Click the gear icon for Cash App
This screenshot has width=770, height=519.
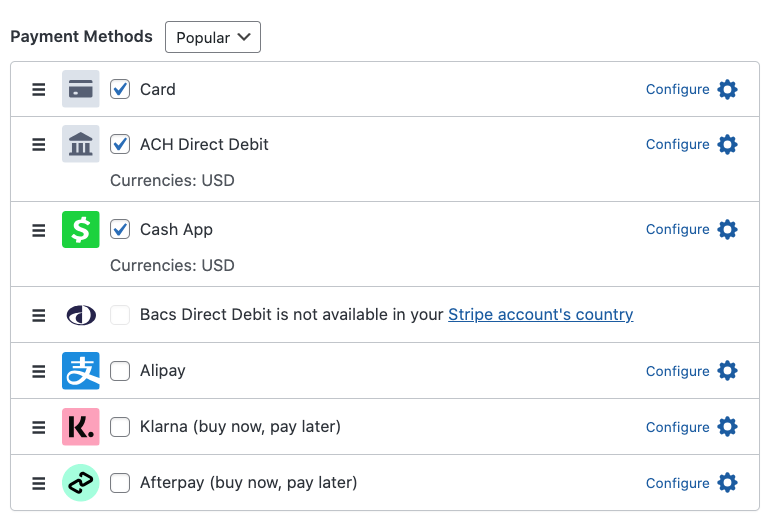(x=728, y=229)
